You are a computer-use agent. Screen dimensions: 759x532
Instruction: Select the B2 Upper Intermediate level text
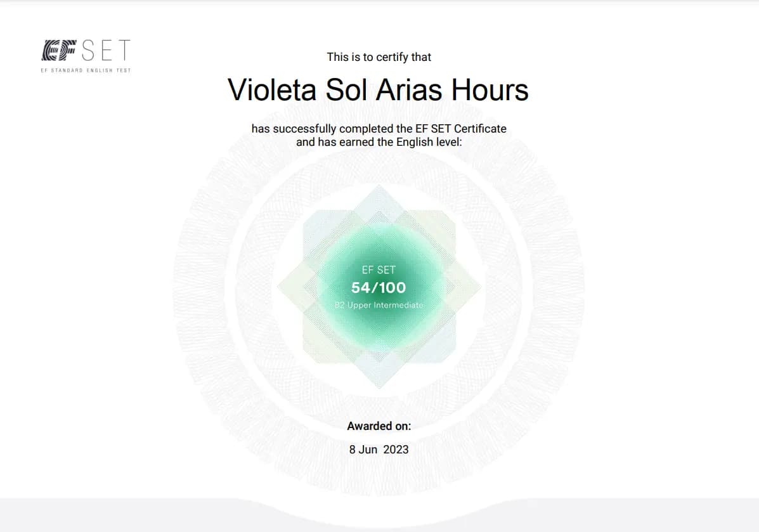pyautogui.click(x=379, y=305)
